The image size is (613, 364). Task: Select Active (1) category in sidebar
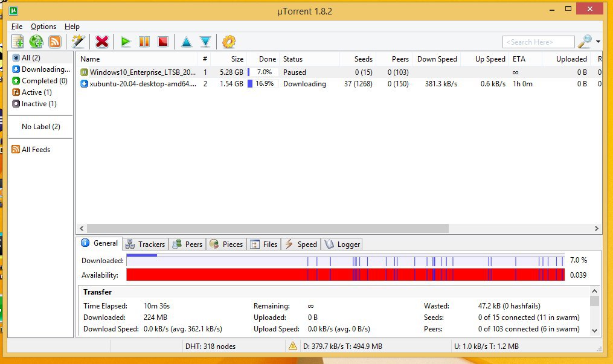tap(40, 92)
